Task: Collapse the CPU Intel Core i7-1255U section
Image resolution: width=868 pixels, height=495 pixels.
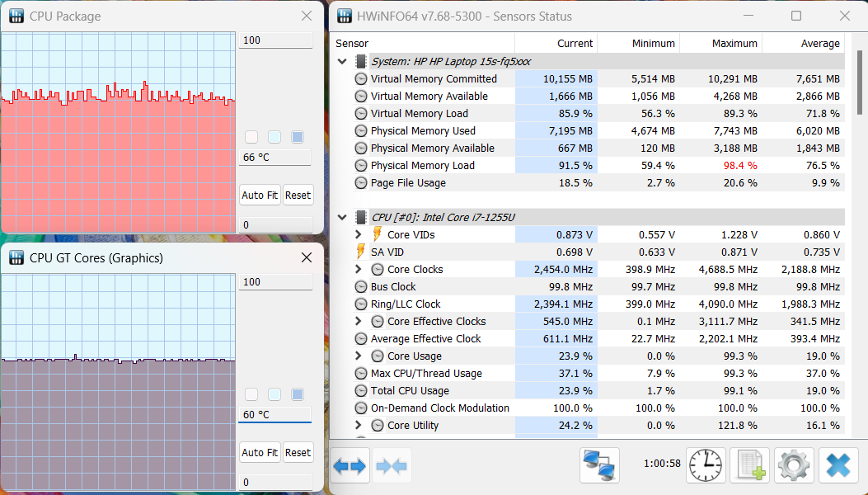Action: (x=342, y=217)
